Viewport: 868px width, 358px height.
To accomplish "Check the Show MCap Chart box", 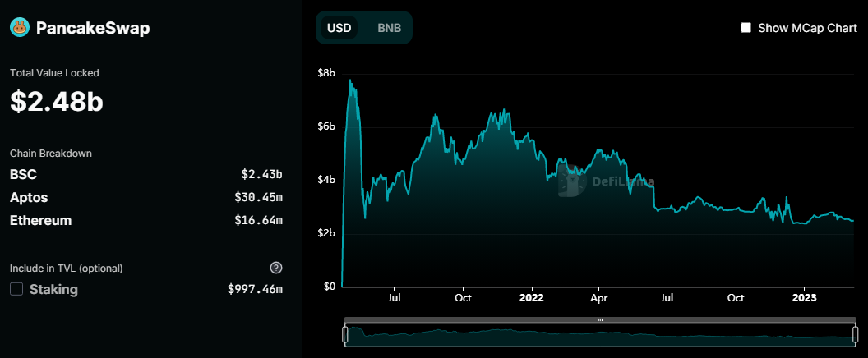I will point(746,28).
